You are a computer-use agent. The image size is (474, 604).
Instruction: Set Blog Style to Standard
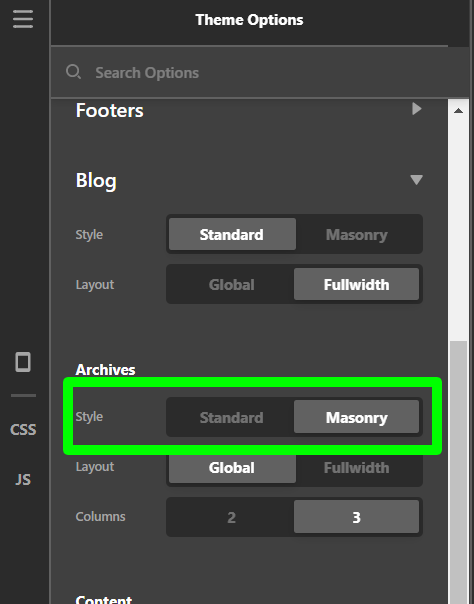click(x=232, y=234)
